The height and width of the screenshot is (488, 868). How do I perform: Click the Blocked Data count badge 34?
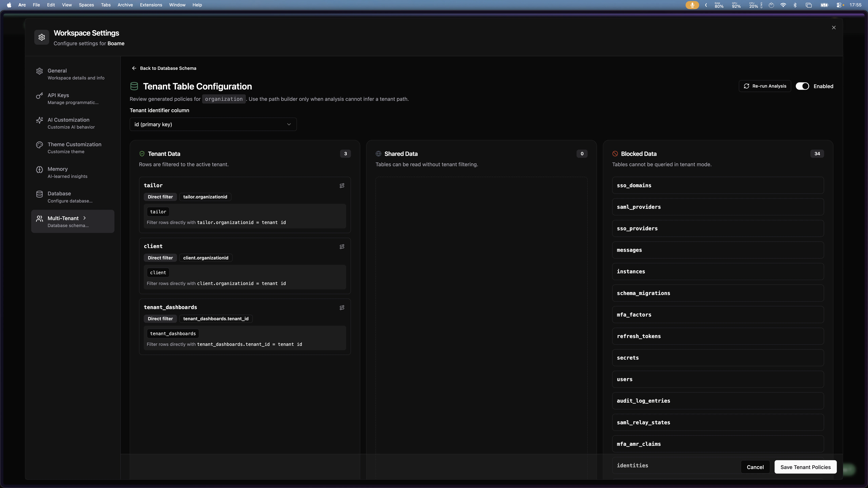tap(817, 154)
